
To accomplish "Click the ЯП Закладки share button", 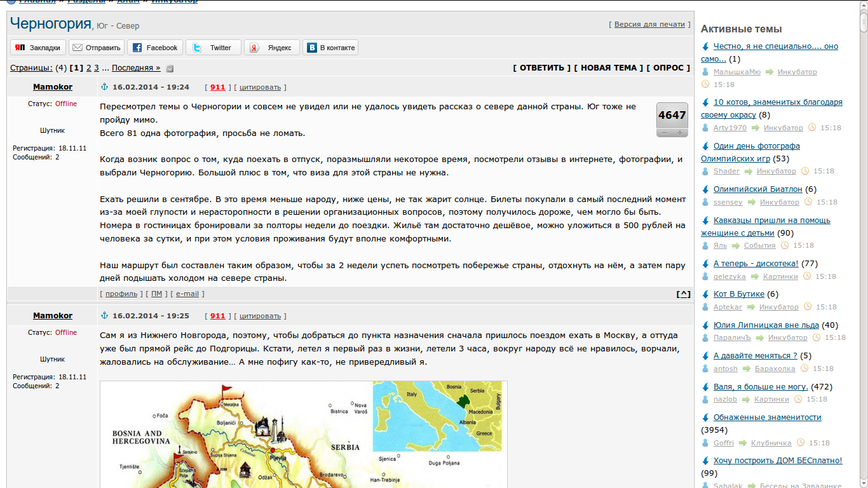I will 38,48.
